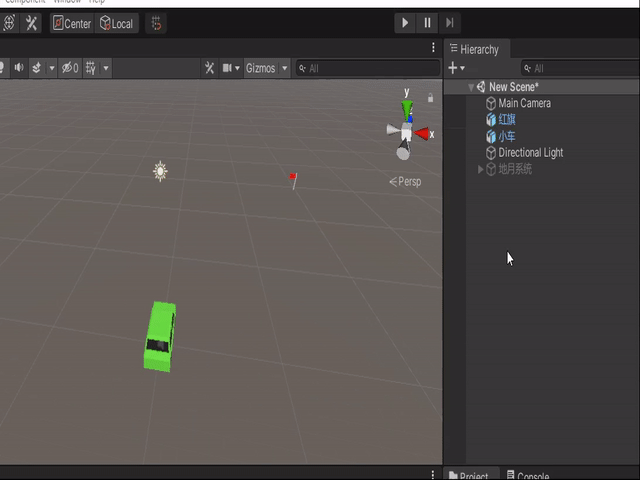640x480 pixels.
Task: Click the left grey gizmo cone
Action: coord(393,130)
